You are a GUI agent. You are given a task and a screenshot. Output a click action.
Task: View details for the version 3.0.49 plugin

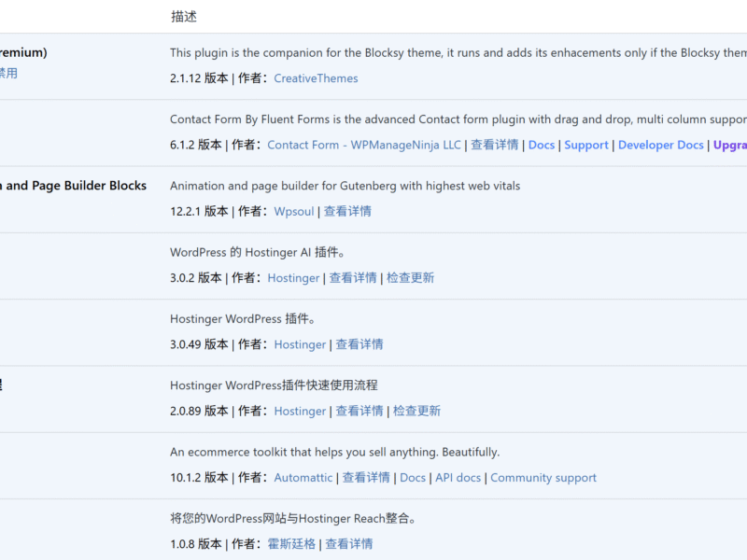click(x=359, y=344)
